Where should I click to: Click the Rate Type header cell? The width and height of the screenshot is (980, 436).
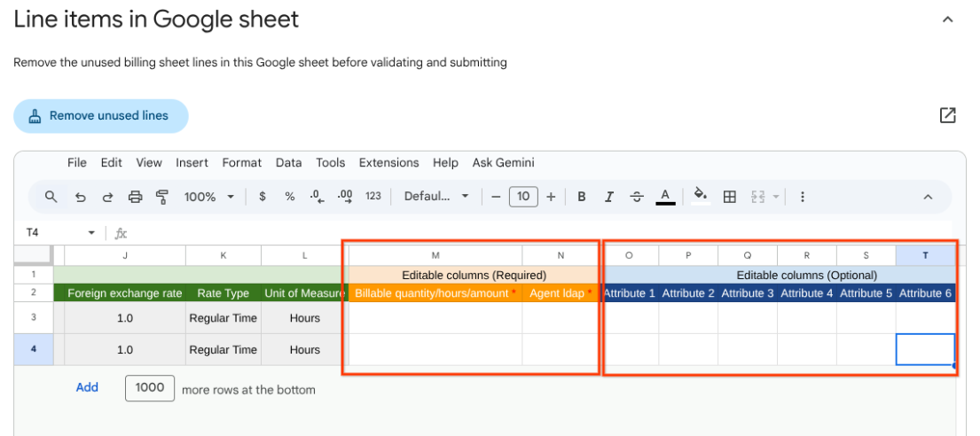pos(223,293)
